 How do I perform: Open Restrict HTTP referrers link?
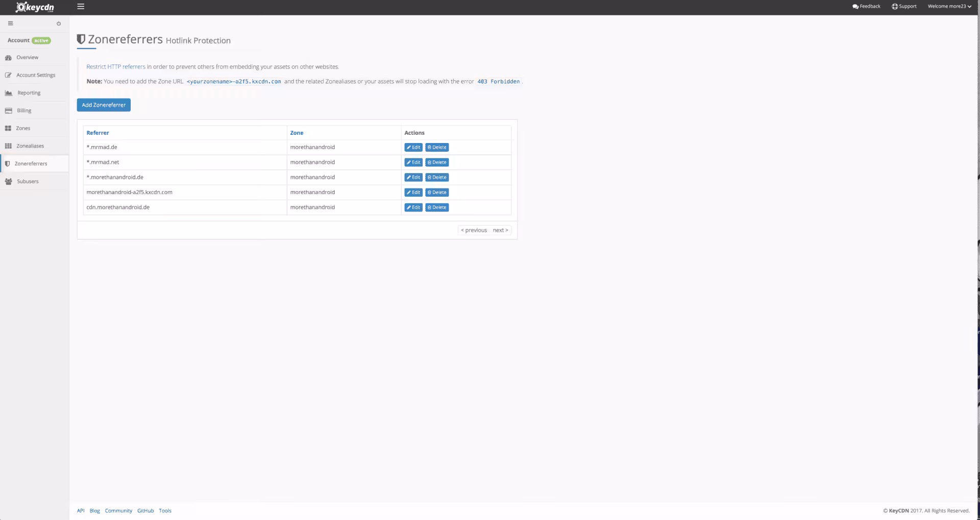(x=116, y=67)
